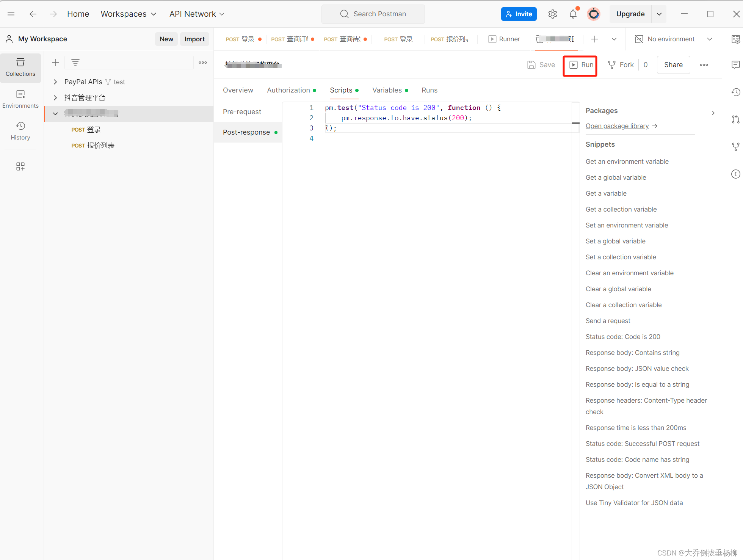
Task: Open the Collections sidebar panel
Action: pos(20,67)
